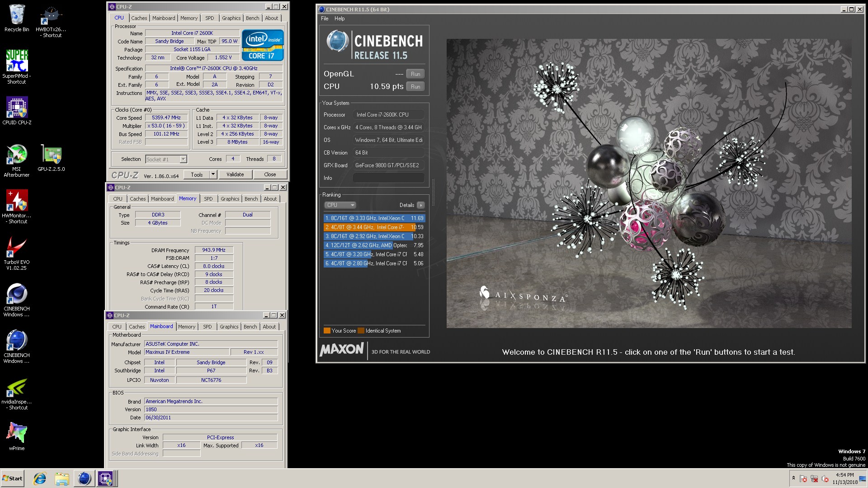The image size is (868, 488).
Task: Click the Processor name field in Cinebench
Action: (x=388, y=115)
